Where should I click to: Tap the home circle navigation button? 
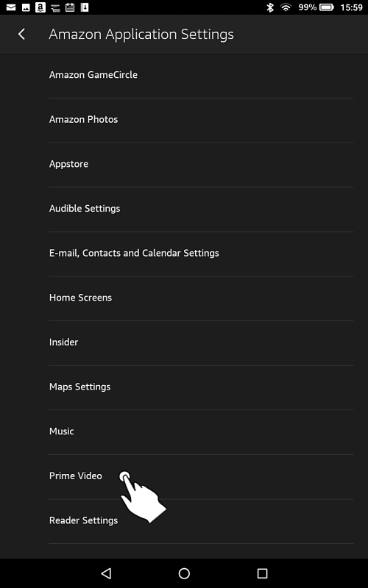184,573
